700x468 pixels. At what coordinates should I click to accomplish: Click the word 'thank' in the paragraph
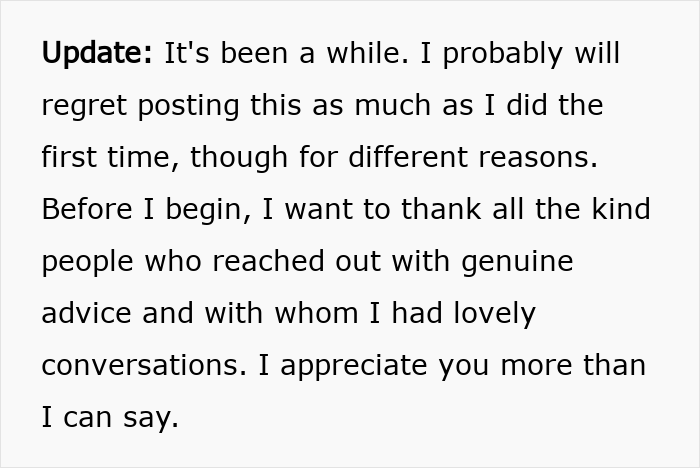click(x=420, y=210)
